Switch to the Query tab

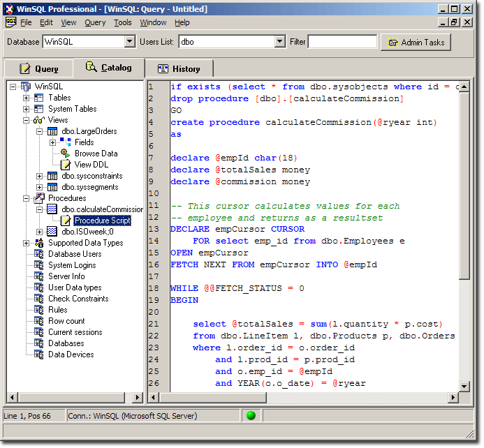[39, 69]
